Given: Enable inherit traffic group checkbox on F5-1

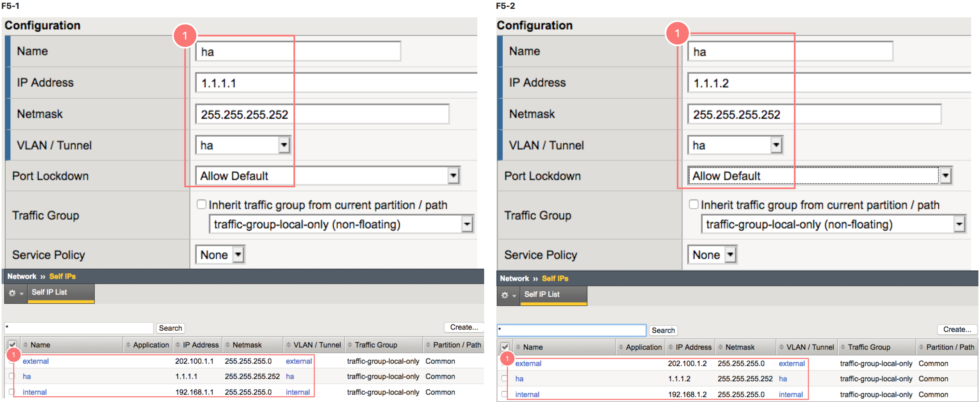Looking at the screenshot, I should (x=201, y=204).
